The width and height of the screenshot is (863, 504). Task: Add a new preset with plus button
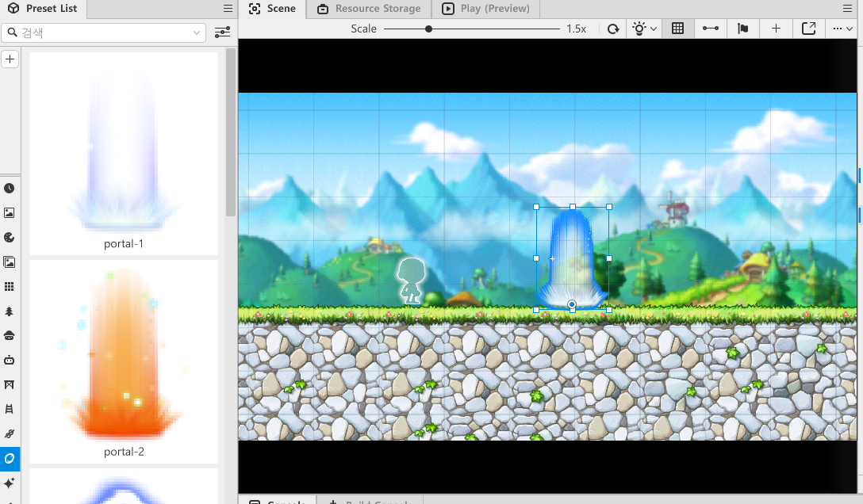(x=10, y=59)
